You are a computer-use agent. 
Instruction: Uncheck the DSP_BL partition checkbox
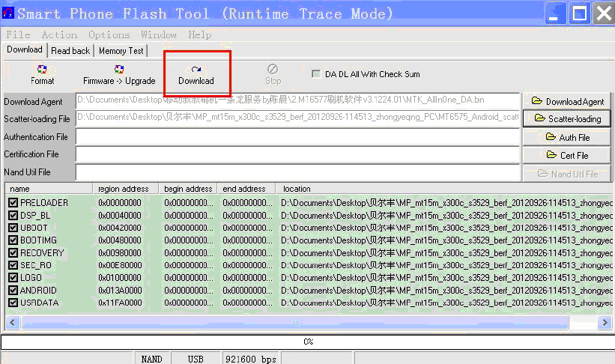[x=13, y=215]
